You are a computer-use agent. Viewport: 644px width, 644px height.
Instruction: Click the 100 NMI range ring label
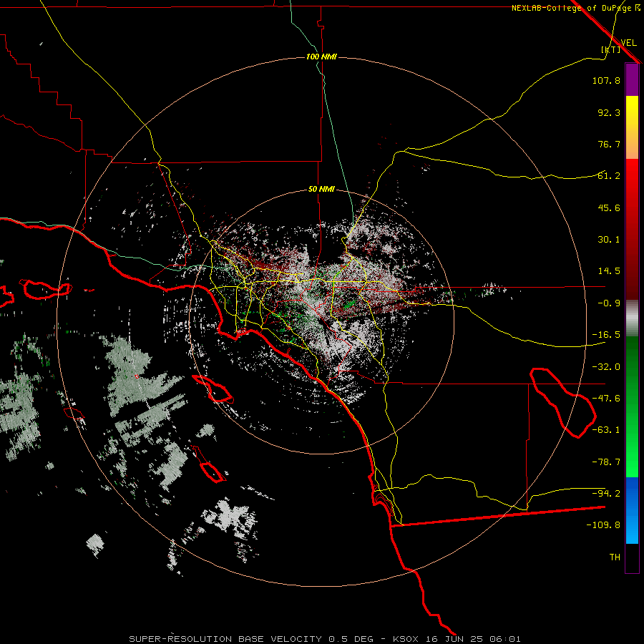(321, 57)
